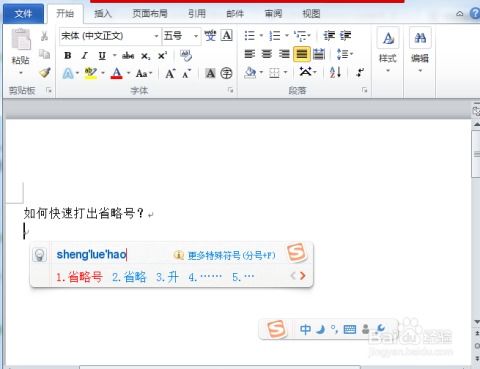The height and width of the screenshot is (369, 480).
Task: Click the text effects glowing A icon
Action: pyautogui.click(x=68, y=73)
